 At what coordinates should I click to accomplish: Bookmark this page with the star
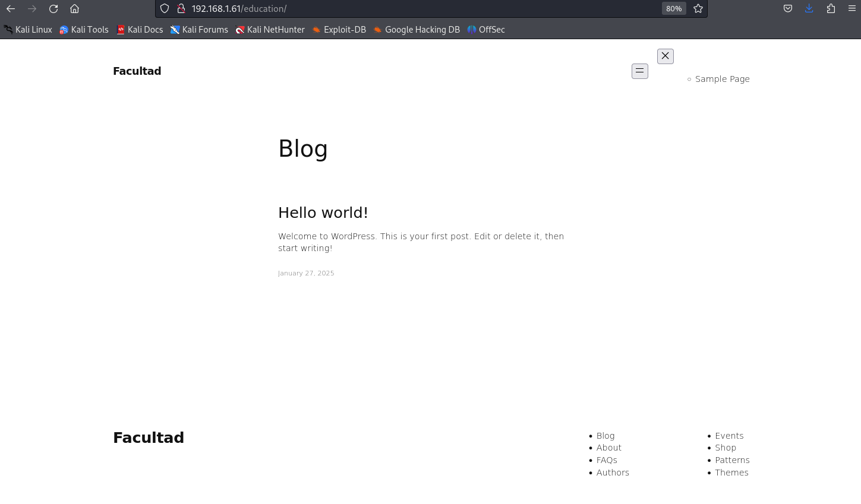pyautogui.click(x=698, y=9)
